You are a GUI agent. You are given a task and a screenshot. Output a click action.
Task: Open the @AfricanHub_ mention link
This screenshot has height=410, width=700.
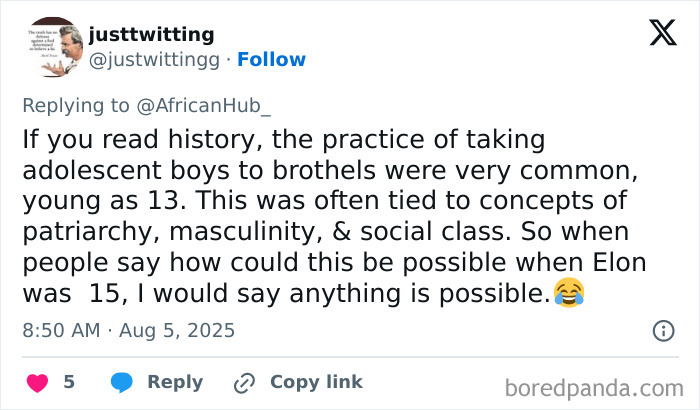tap(215, 105)
